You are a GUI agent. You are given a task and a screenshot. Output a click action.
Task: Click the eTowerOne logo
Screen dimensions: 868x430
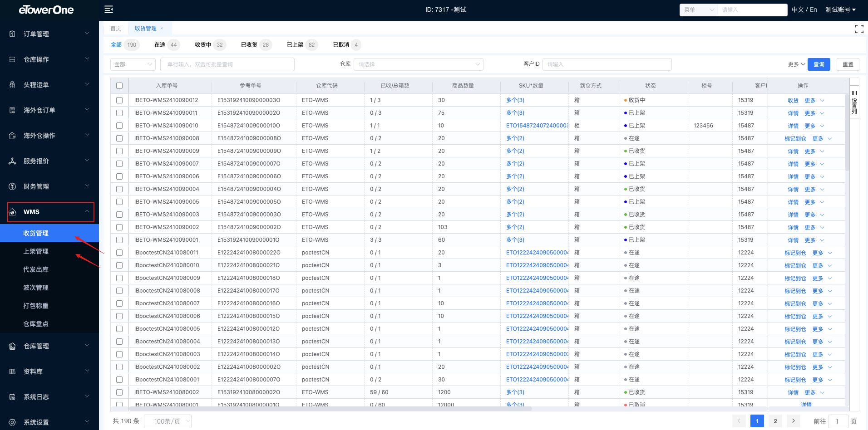pyautogui.click(x=46, y=10)
